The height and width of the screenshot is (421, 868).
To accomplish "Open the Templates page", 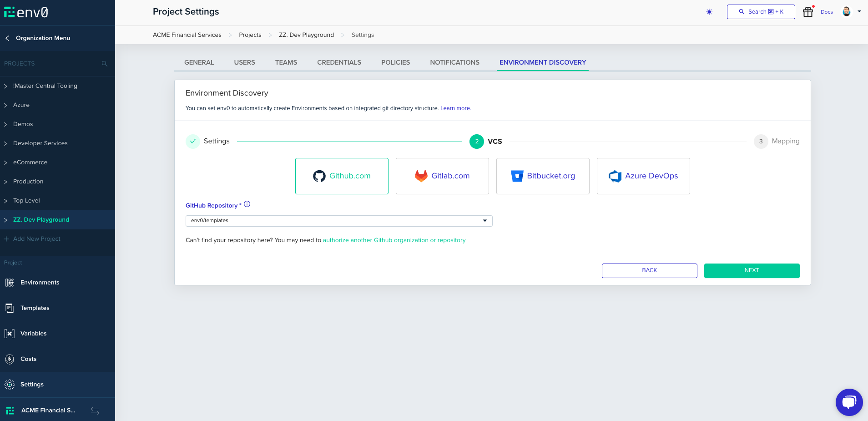I will coord(35,308).
